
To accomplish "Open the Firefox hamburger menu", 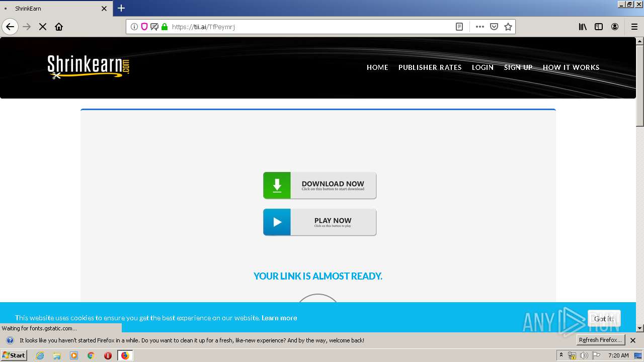I will (x=634, y=27).
